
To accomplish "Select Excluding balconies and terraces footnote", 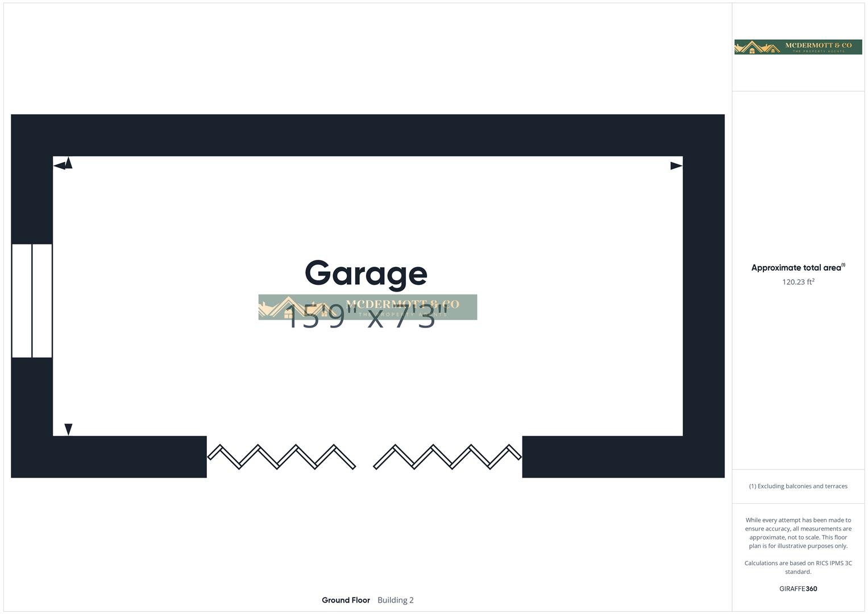I will [x=798, y=486].
